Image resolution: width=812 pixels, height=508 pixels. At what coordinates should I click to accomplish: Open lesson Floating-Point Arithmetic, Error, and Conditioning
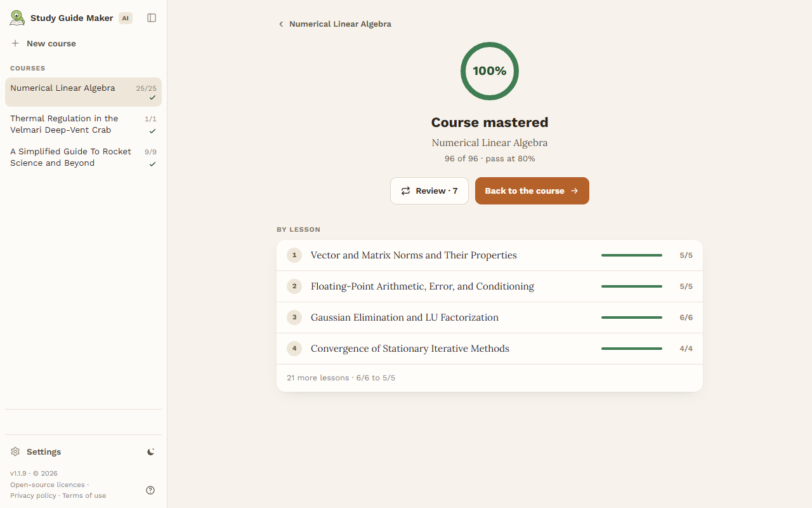(x=490, y=286)
